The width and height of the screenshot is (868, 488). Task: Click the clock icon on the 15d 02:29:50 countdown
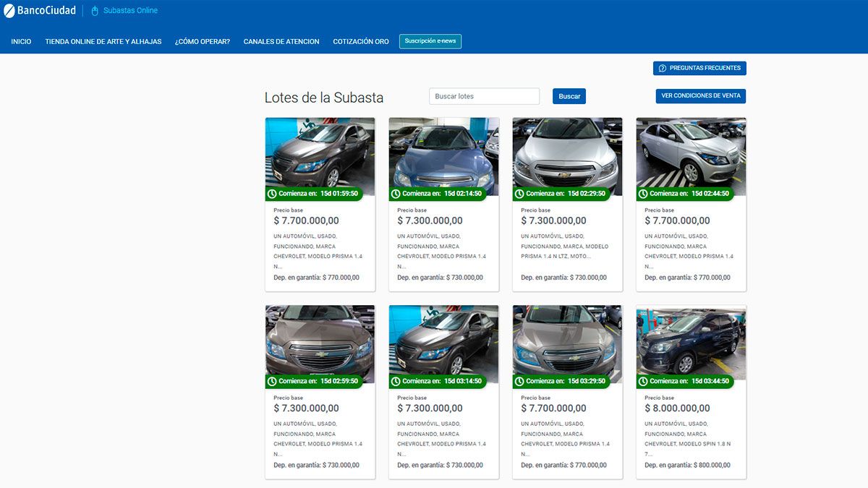(519, 193)
